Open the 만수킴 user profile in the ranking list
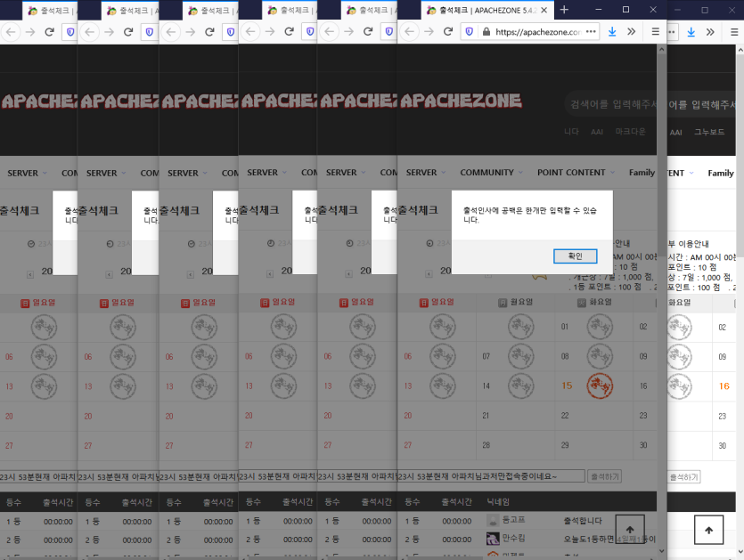This screenshot has height=560, width=744. point(513,539)
